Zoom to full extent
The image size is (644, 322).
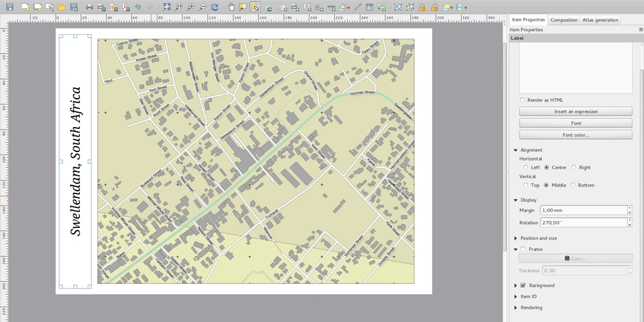click(166, 7)
